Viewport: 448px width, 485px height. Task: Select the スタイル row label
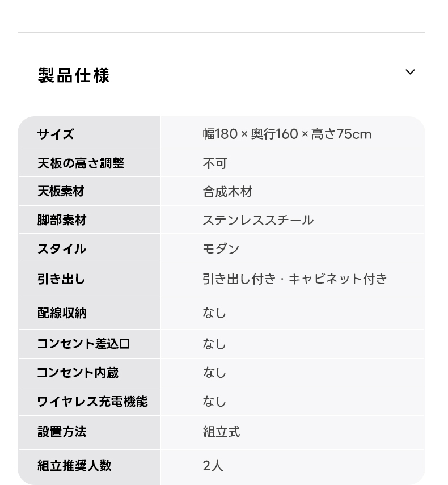[x=62, y=249]
